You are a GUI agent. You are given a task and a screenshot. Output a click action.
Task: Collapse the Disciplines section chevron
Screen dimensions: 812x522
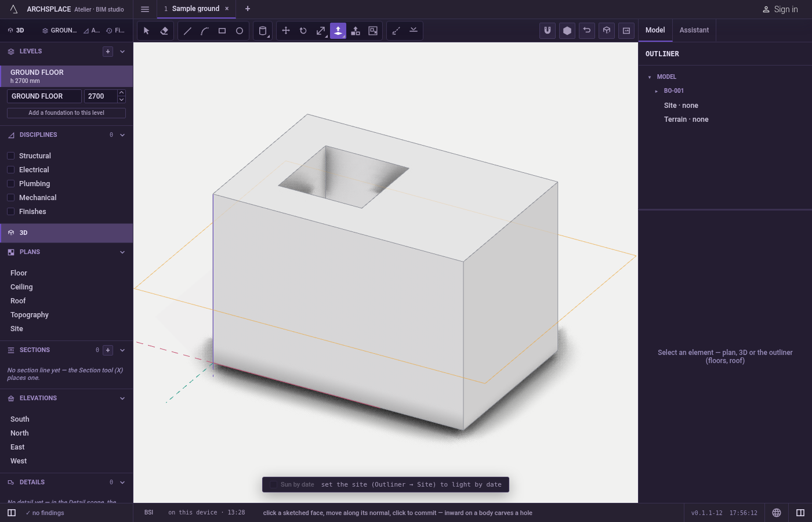click(x=122, y=135)
